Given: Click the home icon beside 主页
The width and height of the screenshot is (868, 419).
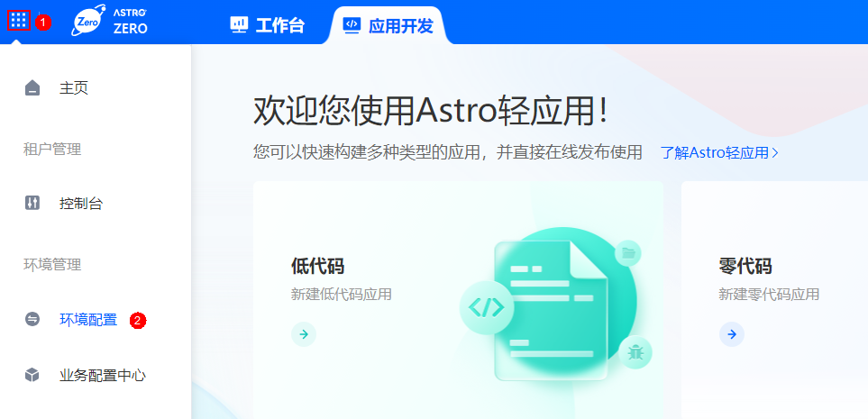Looking at the screenshot, I should pos(32,88).
